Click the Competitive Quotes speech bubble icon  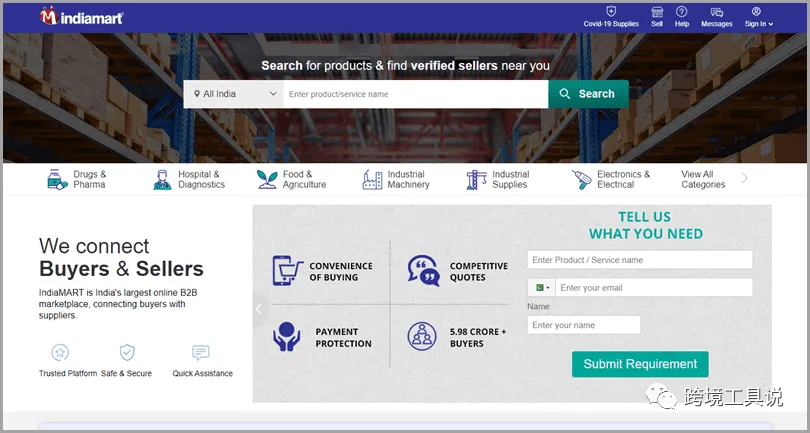coord(424,271)
